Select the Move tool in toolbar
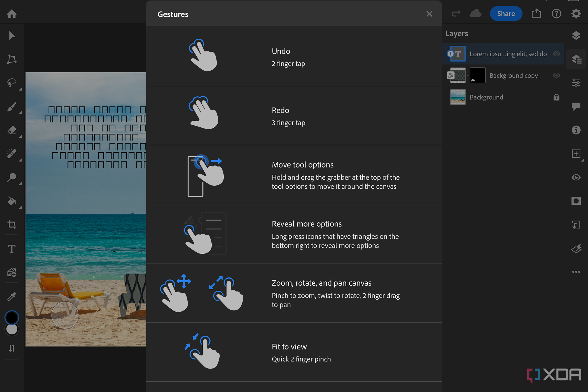Viewport: 588px width, 392px height. point(11,36)
